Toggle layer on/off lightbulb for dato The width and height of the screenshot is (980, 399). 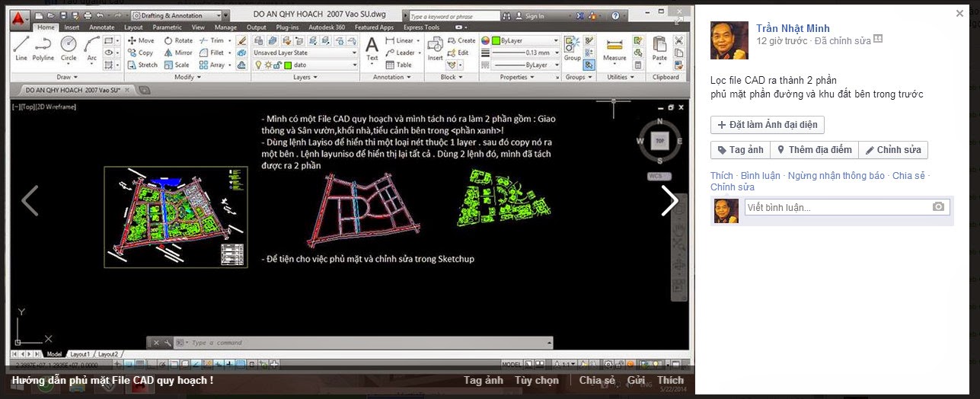[x=259, y=65]
